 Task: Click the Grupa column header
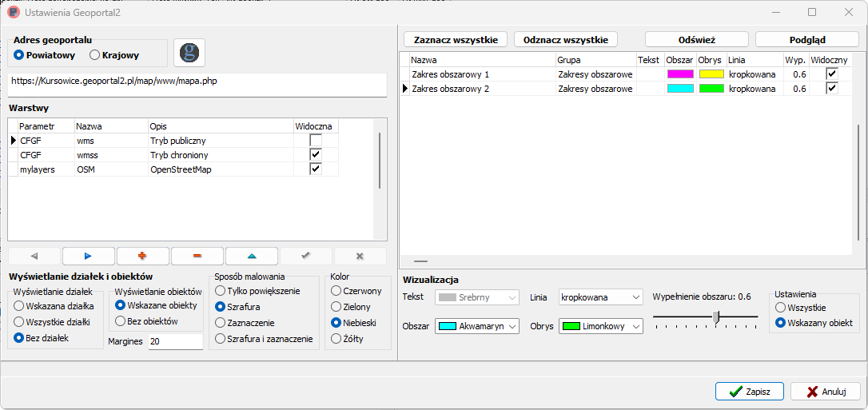pyautogui.click(x=595, y=59)
